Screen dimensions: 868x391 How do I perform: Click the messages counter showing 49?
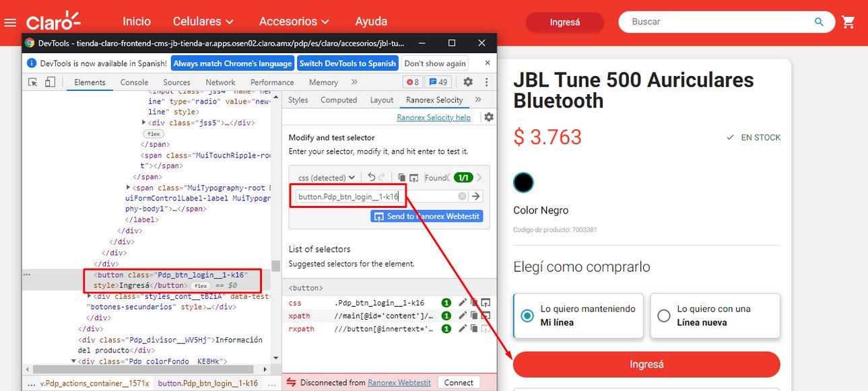click(438, 82)
